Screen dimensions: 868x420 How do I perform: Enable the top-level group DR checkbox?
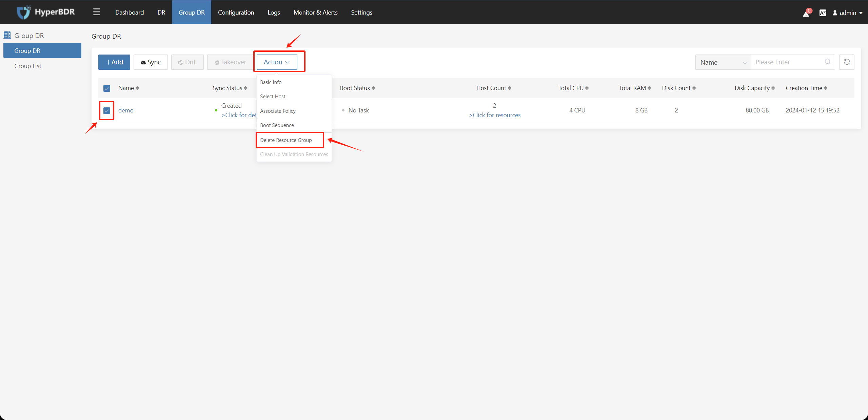106,88
